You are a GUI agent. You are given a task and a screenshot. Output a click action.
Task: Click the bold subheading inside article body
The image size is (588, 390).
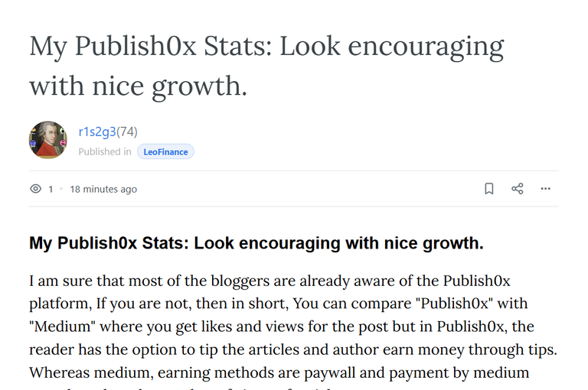tap(256, 243)
